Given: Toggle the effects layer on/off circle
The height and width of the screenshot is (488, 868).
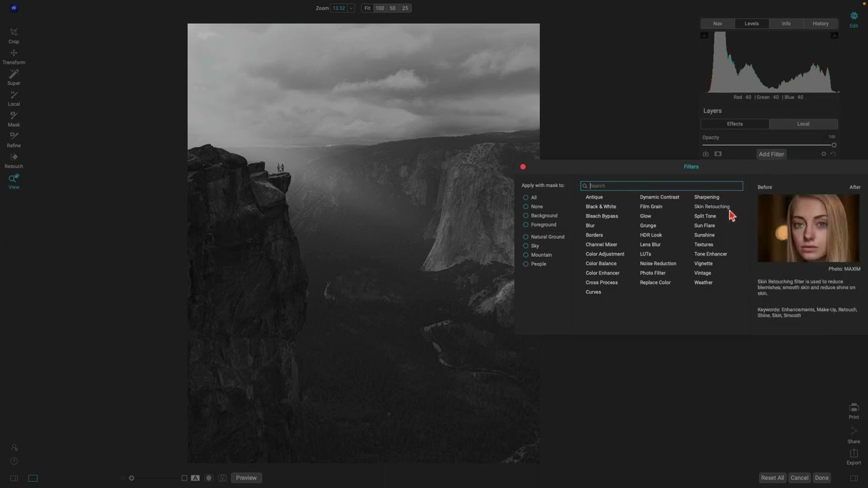Looking at the screenshot, I should (x=824, y=154).
